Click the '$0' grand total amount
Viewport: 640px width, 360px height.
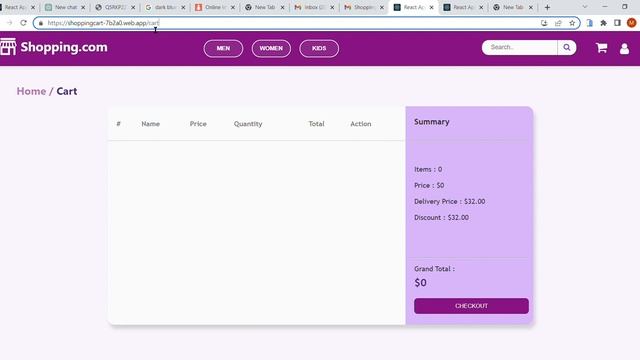pos(420,282)
